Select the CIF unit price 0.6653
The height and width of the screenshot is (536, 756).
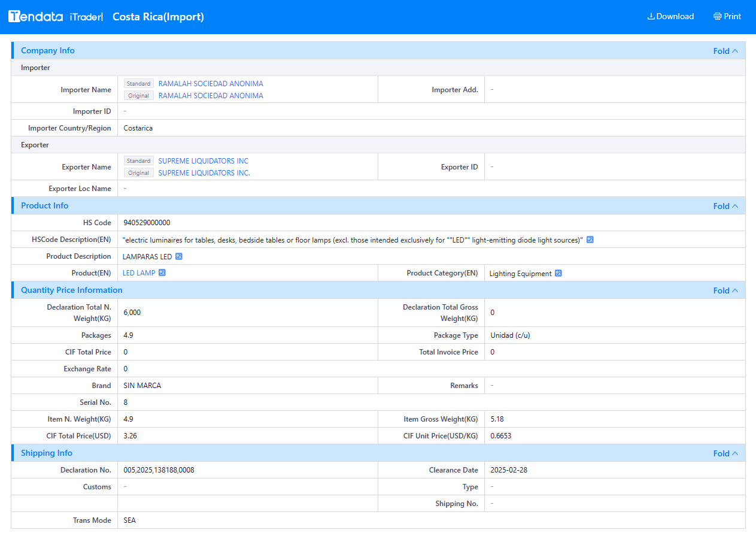(501, 436)
